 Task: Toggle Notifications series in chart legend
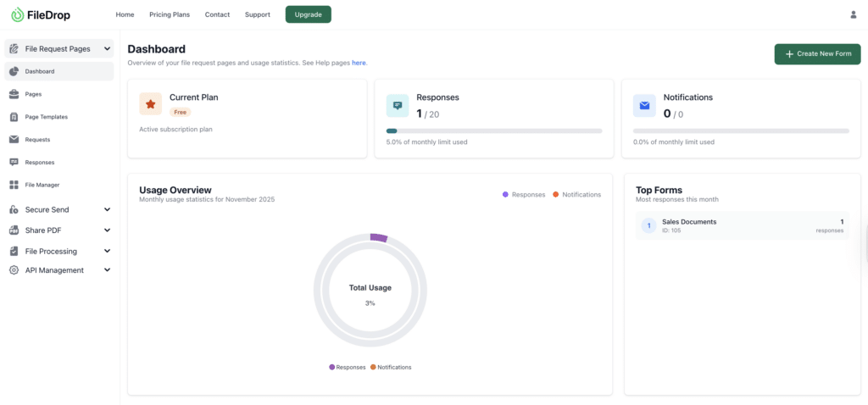pyautogui.click(x=576, y=195)
